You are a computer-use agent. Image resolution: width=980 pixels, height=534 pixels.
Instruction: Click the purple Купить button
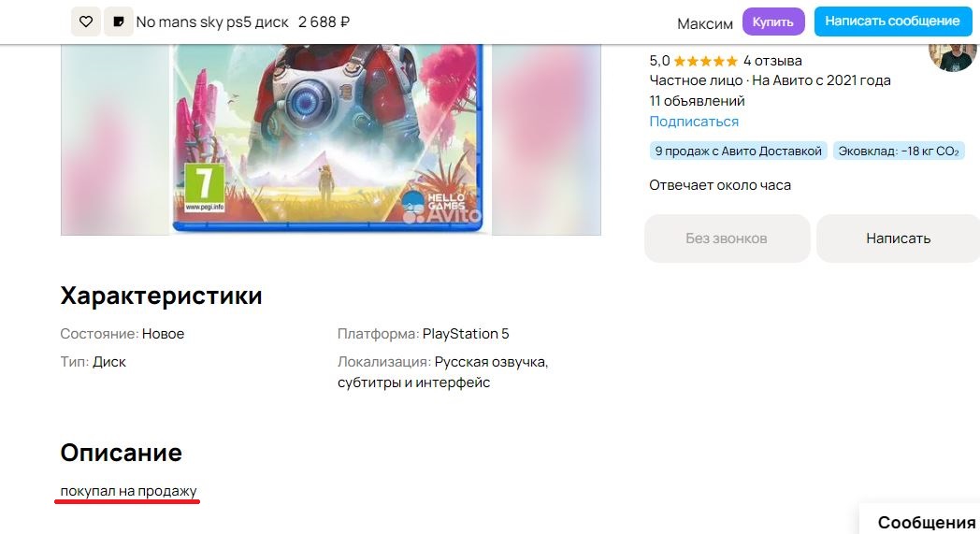773,22
